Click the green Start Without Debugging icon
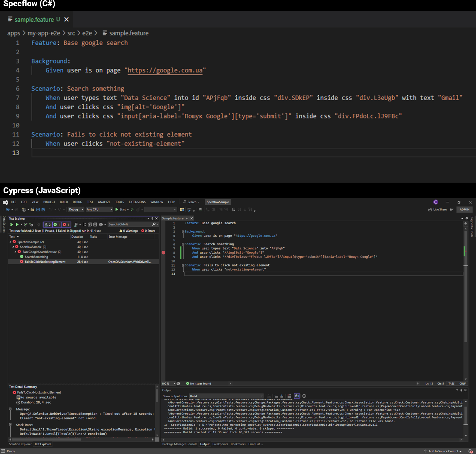Screen dimensions: 476x454 [132, 210]
